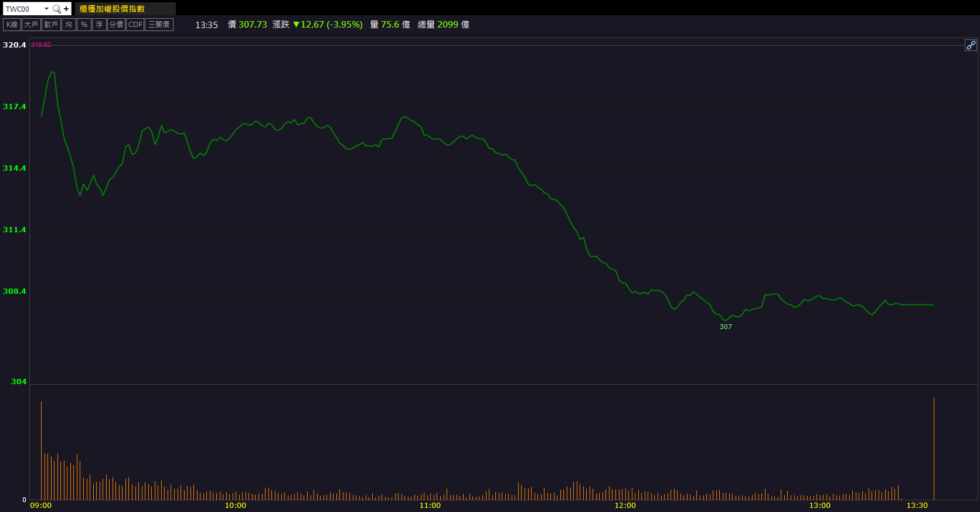Toggle the CDP indicator button
The height and width of the screenshot is (512, 980).
135,25
